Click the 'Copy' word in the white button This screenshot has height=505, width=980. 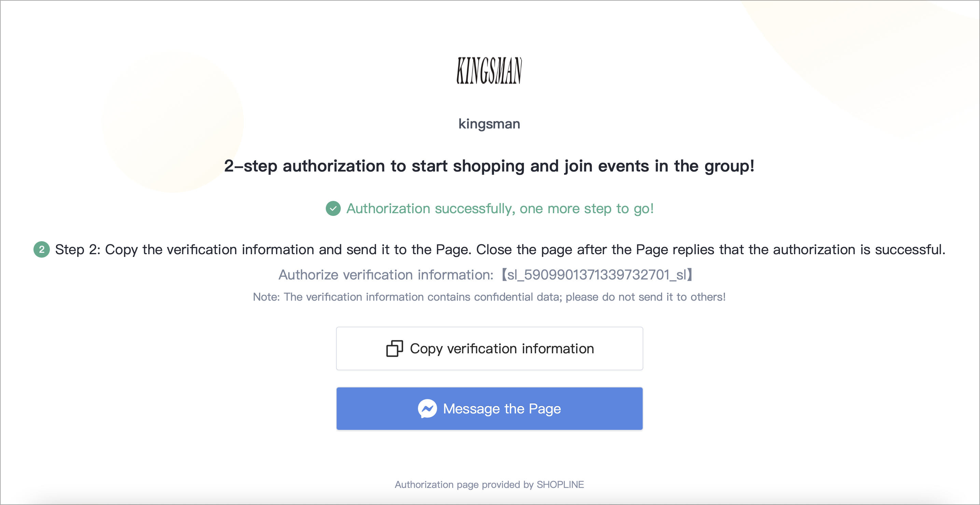426,349
